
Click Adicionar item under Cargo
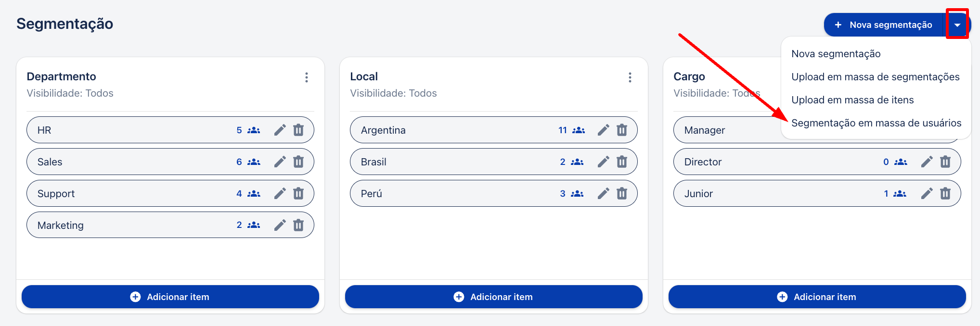[817, 297]
